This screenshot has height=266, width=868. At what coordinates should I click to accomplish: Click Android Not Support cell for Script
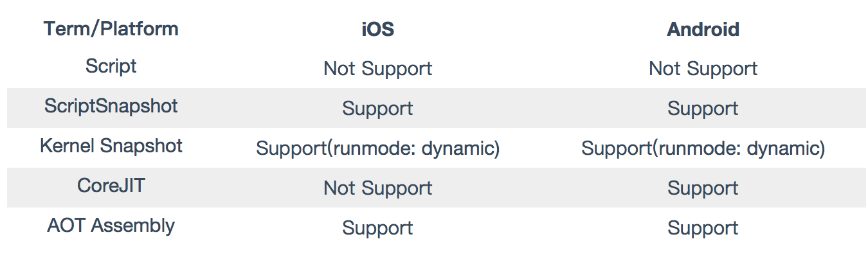tap(703, 69)
